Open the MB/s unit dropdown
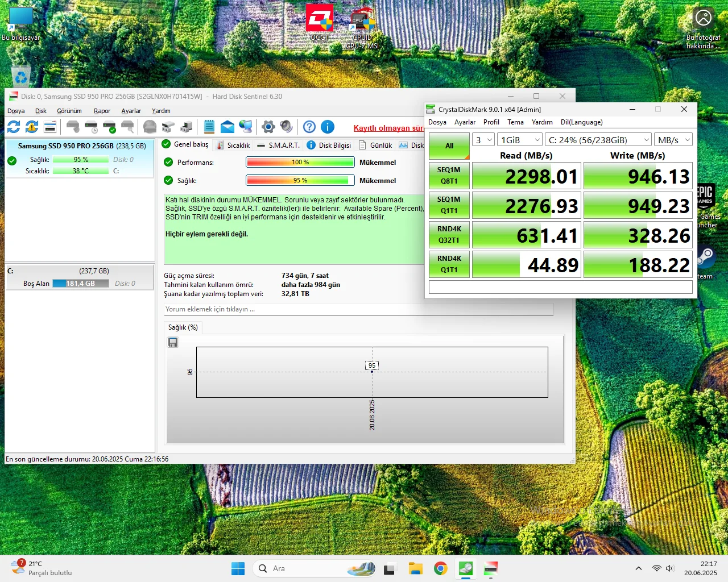Screen dimensions: 728x582 coord(673,140)
